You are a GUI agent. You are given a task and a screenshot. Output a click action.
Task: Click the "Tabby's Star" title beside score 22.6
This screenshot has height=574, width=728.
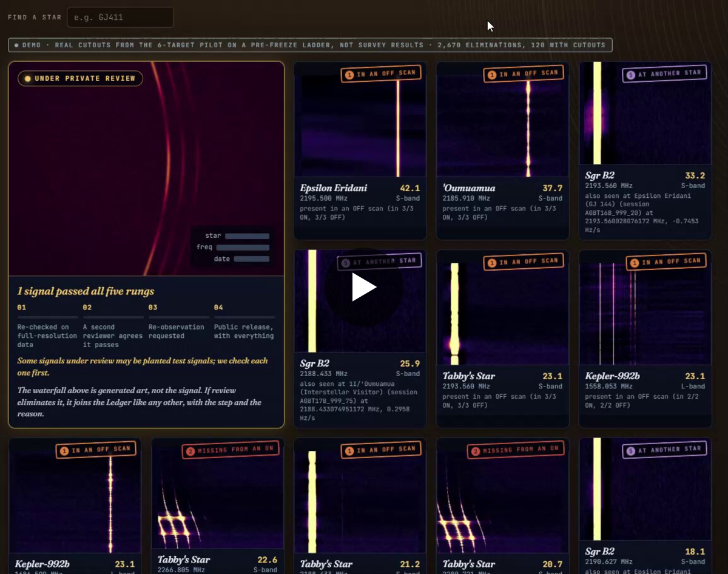point(184,559)
